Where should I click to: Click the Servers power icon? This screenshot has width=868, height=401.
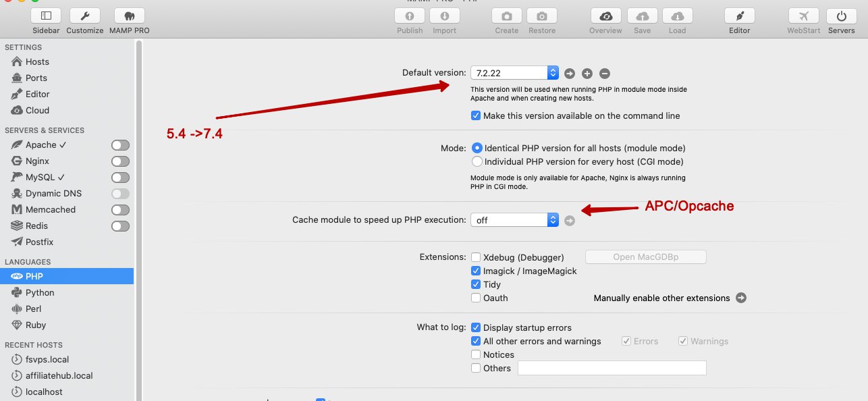tap(841, 16)
